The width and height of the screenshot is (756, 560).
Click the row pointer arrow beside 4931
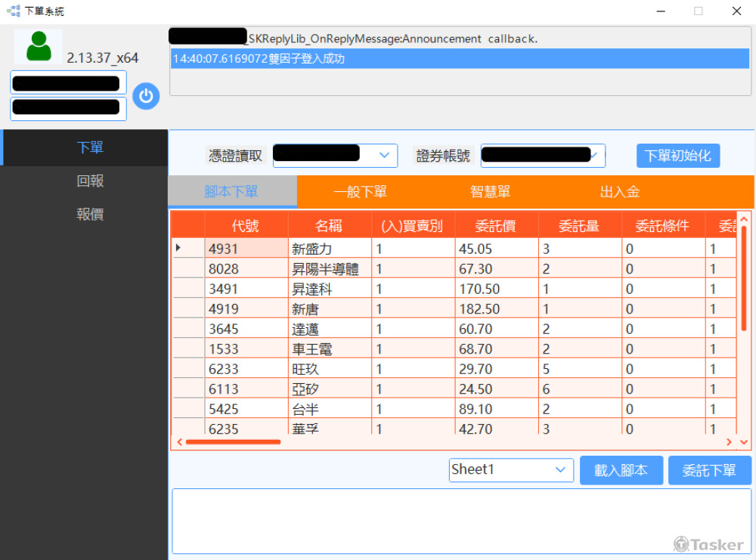tap(178, 248)
